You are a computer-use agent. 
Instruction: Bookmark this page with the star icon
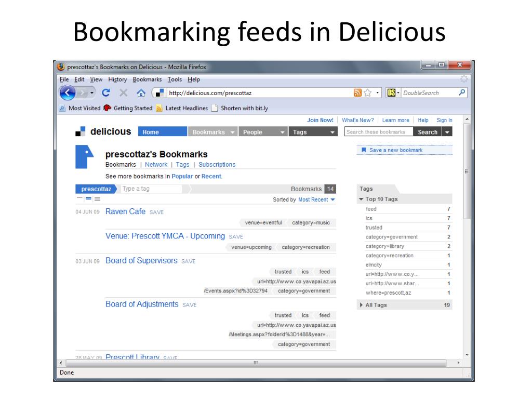point(367,92)
